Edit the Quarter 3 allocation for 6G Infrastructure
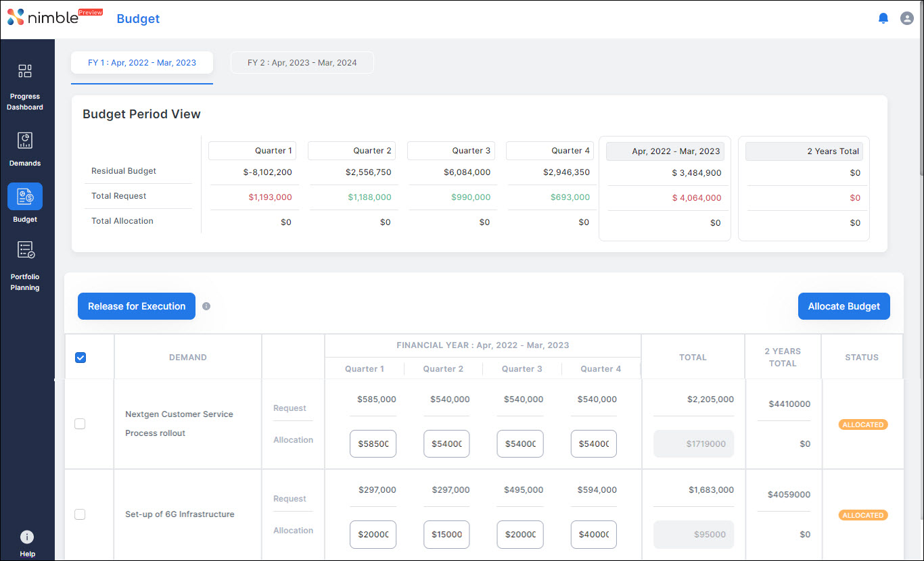The width and height of the screenshot is (924, 561). click(x=520, y=535)
